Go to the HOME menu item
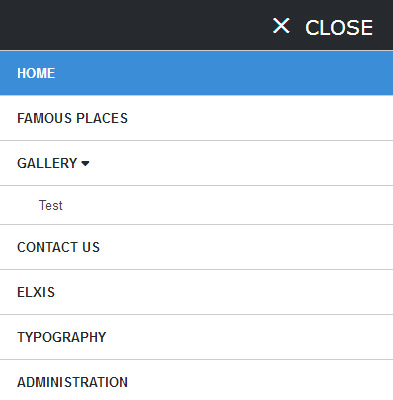Viewport: 393px width, 400px height. (196, 73)
